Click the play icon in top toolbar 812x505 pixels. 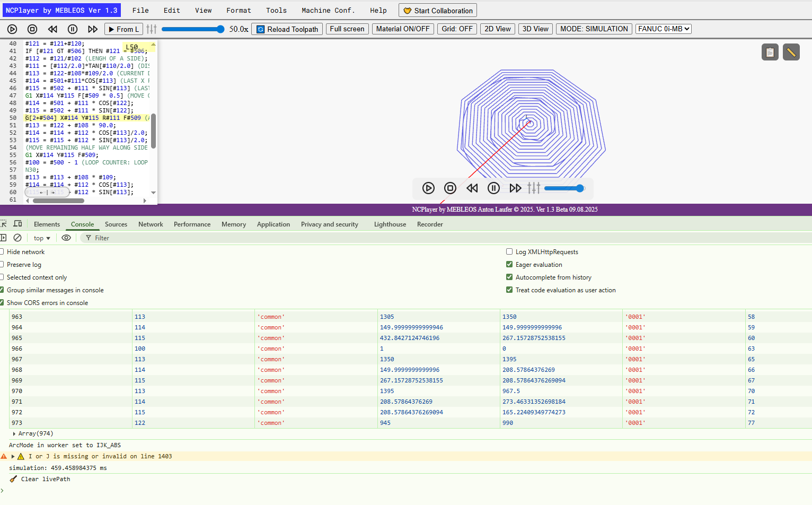[x=12, y=29]
